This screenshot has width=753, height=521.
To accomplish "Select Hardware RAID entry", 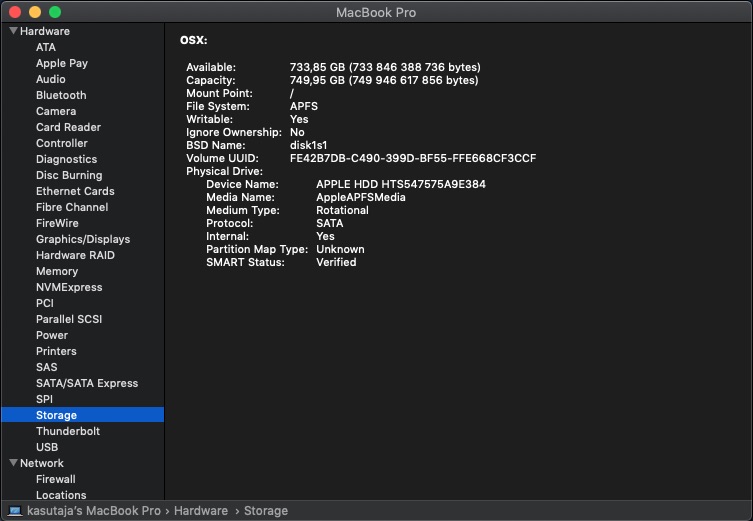I will click(x=75, y=255).
